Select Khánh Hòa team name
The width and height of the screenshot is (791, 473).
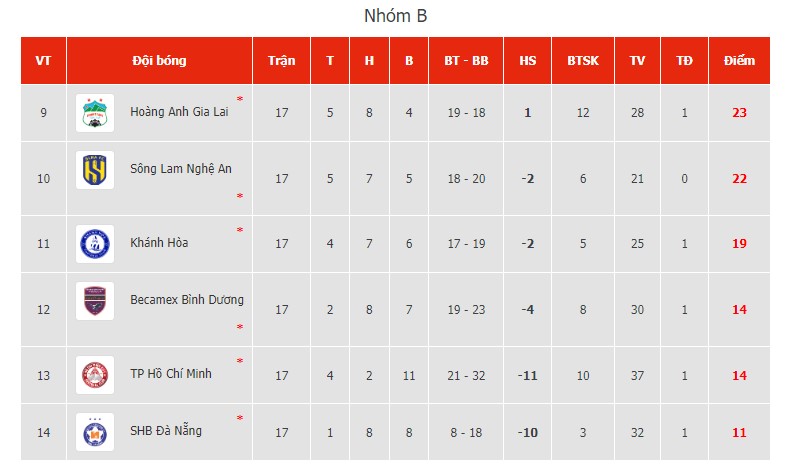point(159,243)
